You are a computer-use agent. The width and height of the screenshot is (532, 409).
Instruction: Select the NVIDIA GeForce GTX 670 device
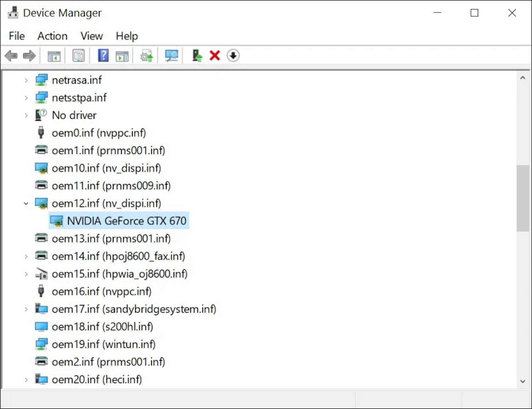tap(126, 221)
